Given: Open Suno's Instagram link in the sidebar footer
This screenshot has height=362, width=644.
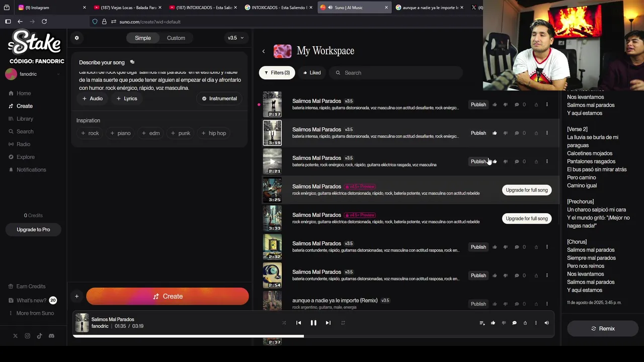Looking at the screenshot, I should pos(27,336).
